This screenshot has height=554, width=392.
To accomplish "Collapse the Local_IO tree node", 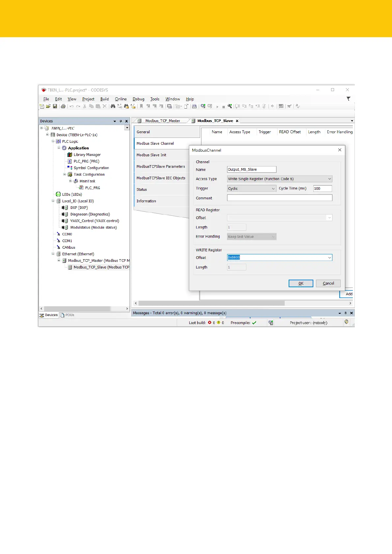I will click(53, 201).
